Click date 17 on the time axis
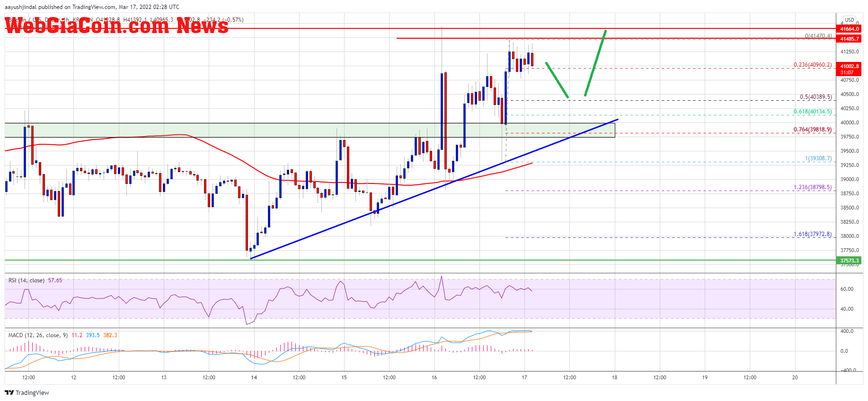Viewport: 868px width, 401px height. pos(524,377)
